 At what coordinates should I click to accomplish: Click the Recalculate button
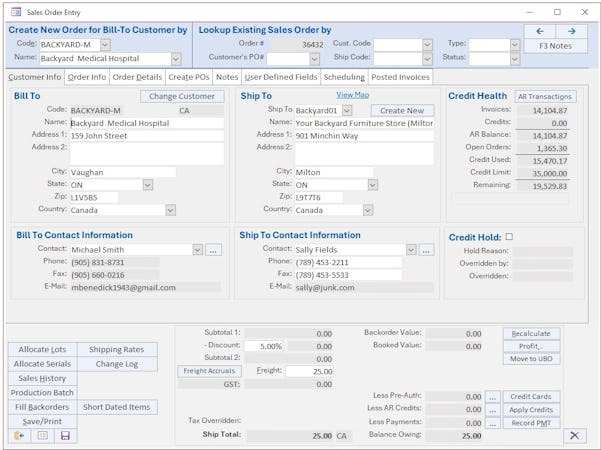(x=531, y=333)
